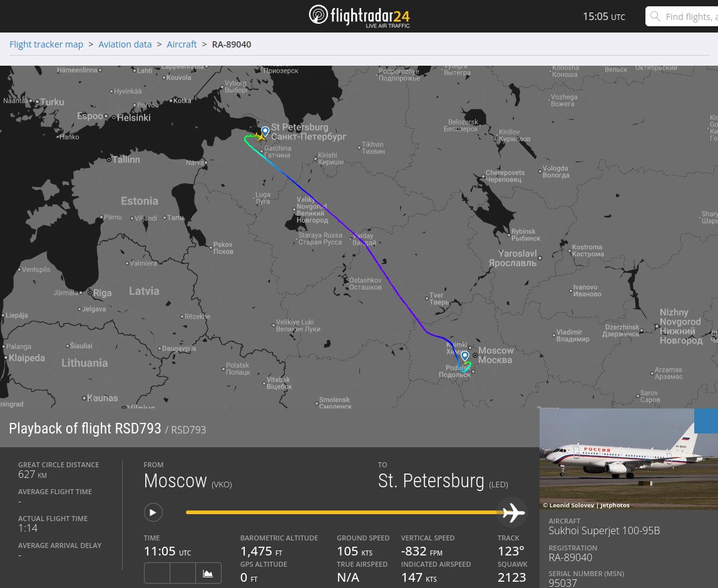Click the 1:14 actual flight time
This screenshot has height=588, width=718.
pyautogui.click(x=28, y=528)
